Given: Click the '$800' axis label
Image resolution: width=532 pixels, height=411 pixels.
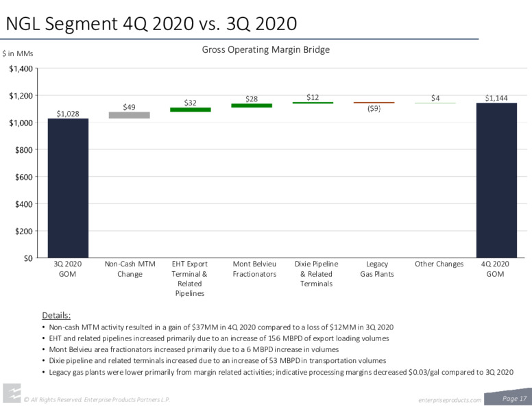Looking at the screenshot, I should coord(24,150).
